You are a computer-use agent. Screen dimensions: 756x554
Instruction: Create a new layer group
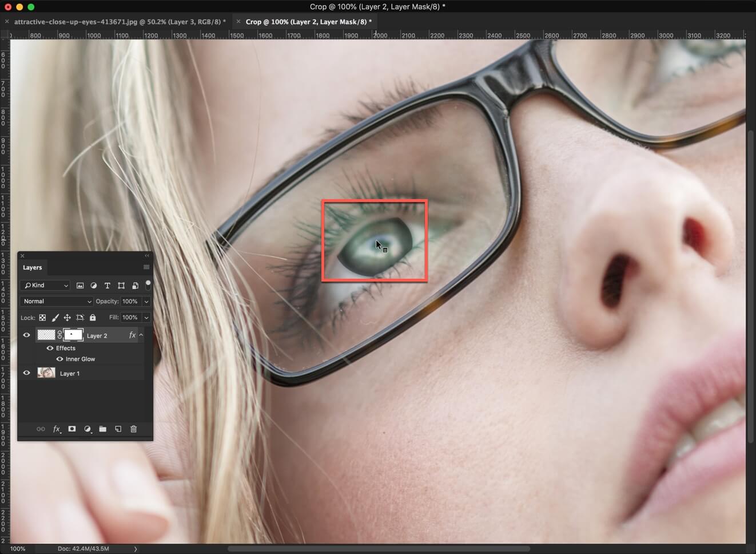click(103, 429)
